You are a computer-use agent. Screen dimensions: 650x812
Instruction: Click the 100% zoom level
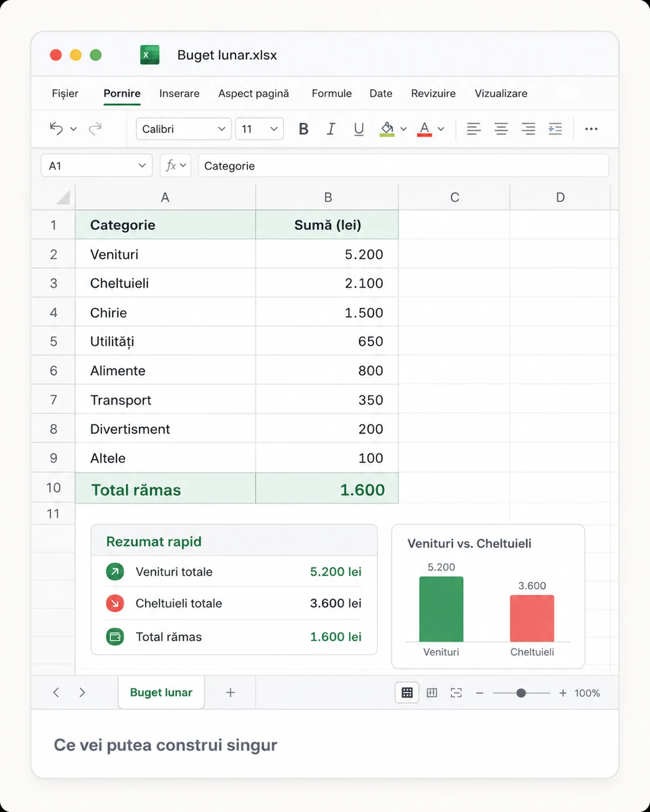(x=587, y=693)
